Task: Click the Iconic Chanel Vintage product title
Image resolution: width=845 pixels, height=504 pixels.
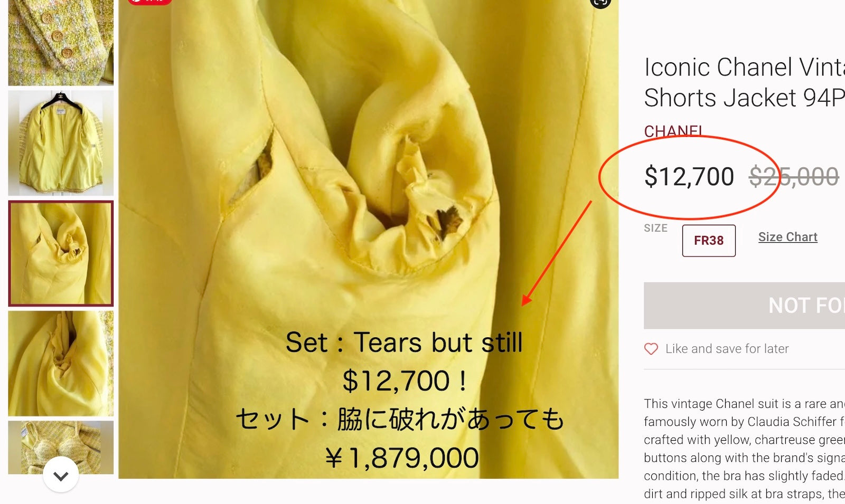Action: point(745,82)
